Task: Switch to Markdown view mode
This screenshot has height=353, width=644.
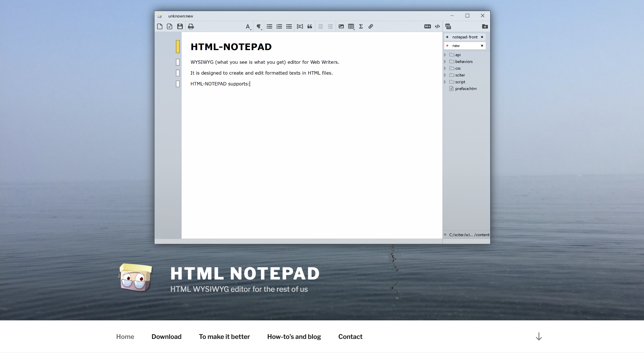Action: (427, 27)
